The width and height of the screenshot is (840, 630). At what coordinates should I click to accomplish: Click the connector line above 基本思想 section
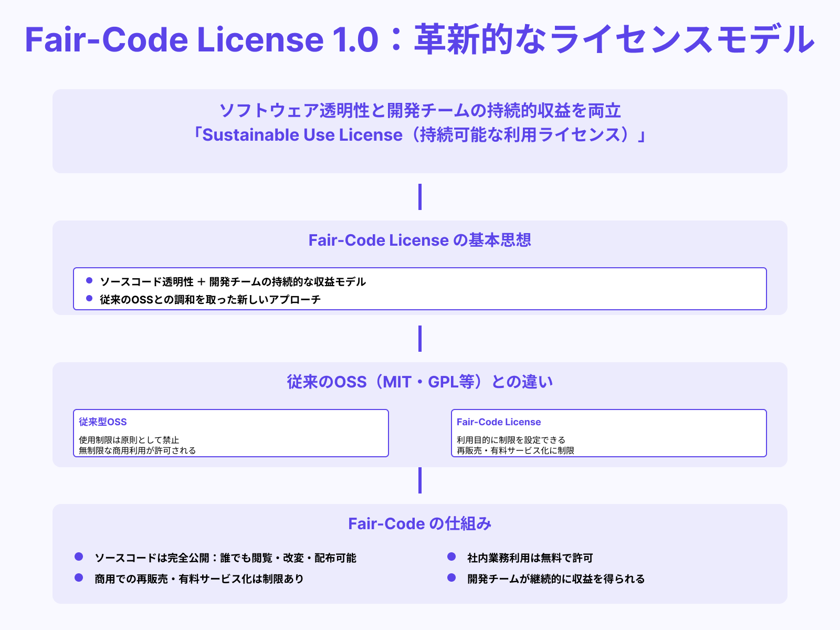(419, 198)
